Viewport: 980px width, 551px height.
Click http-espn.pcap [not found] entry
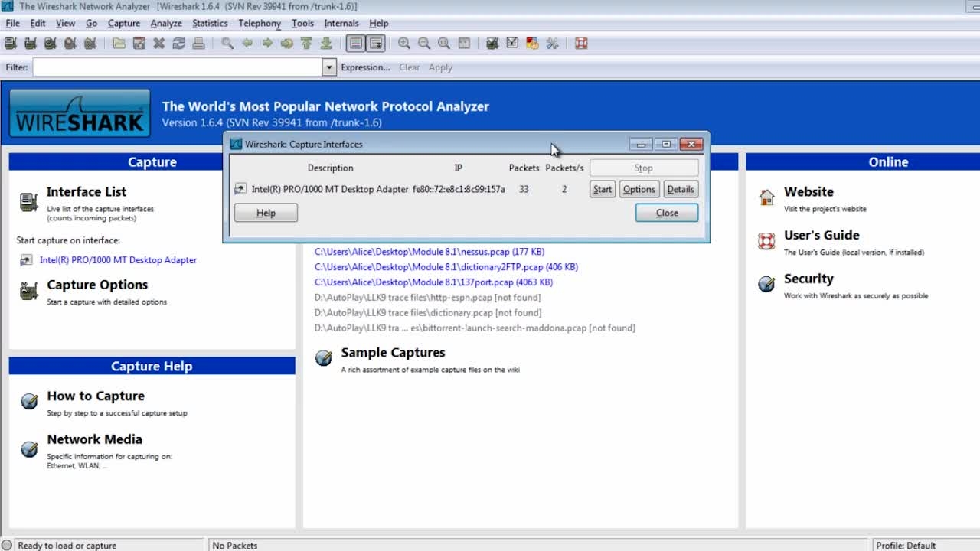(427, 298)
